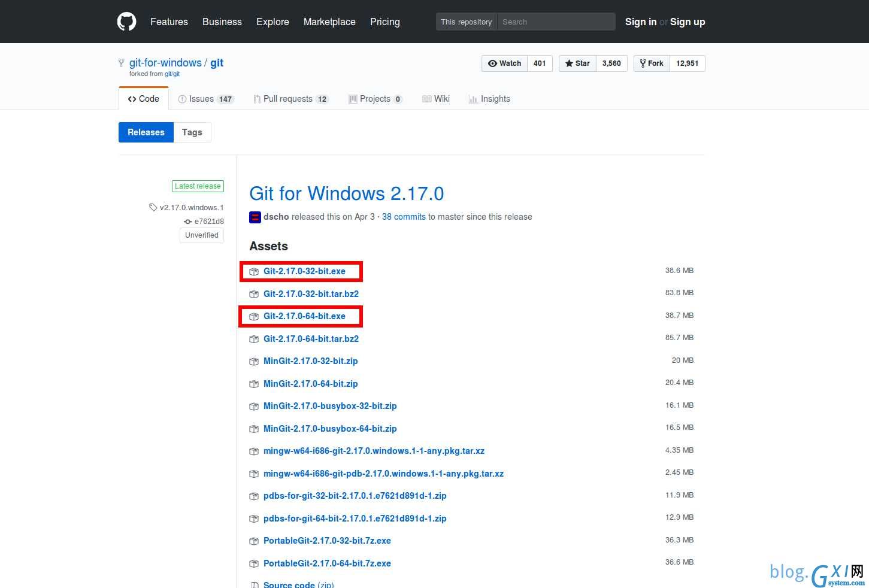Screen dimensions: 869x588
Task: Download MinGit-2.17.0-32-bit.zip
Action: coord(310,361)
